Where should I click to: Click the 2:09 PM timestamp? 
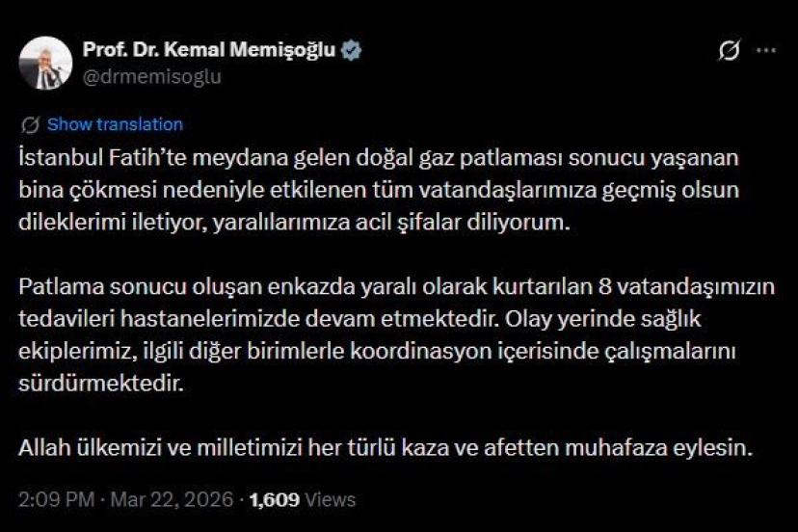[x=55, y=499]
